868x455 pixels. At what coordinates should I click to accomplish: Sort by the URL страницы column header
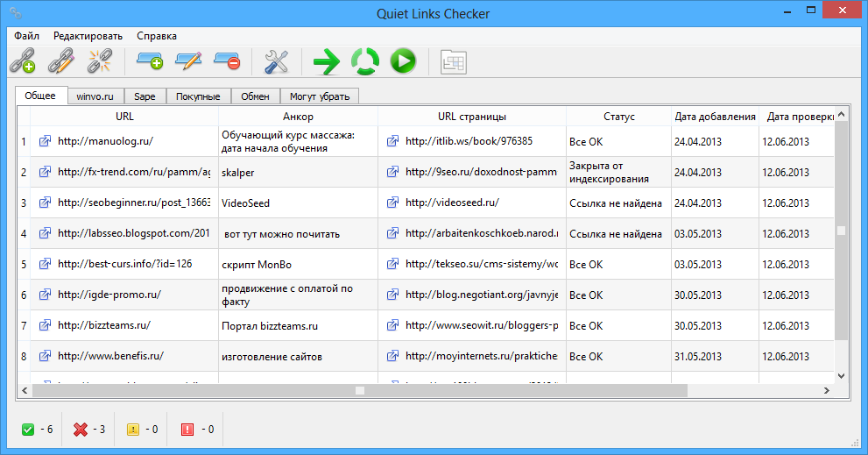click(472, 117)
